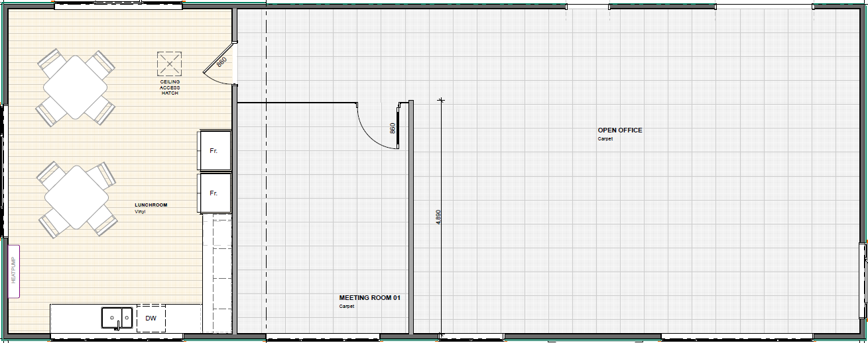
Task: Click the CEILING ACCESS HATCH text label
Action: click(x=170, y=87)
